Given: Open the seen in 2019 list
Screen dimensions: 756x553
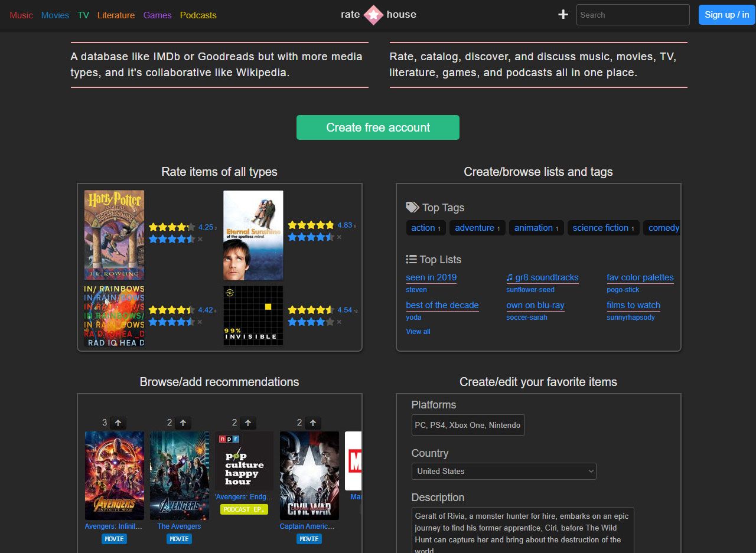Looking at the screenshot, I should coord(431,277).
